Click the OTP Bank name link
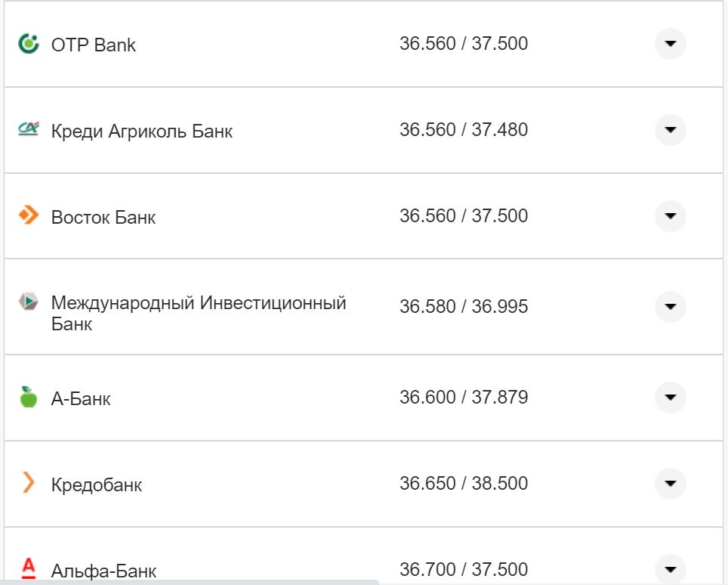Viewport: 728px width, 585px height. pos(93,45)
